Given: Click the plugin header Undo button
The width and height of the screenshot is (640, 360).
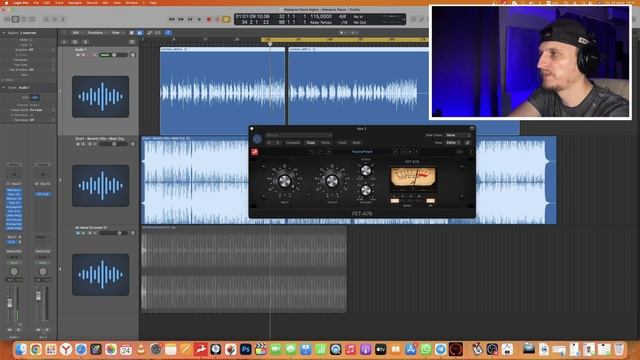Looking at the screenshot, I should (342, 143).
